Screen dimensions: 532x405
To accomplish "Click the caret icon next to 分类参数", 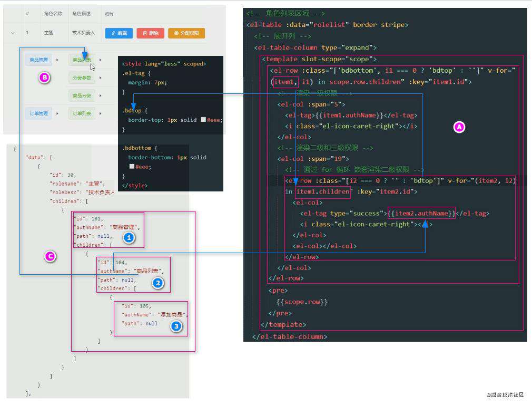I will click(x=101, y=78).
